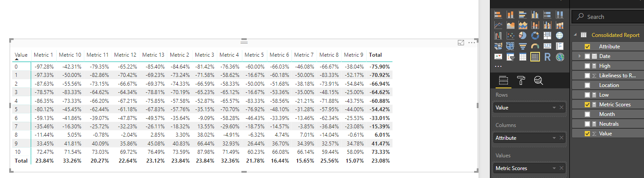Select the Stacked bar chart visual
This screenshot has height=178, width=644.
point(498,15)
